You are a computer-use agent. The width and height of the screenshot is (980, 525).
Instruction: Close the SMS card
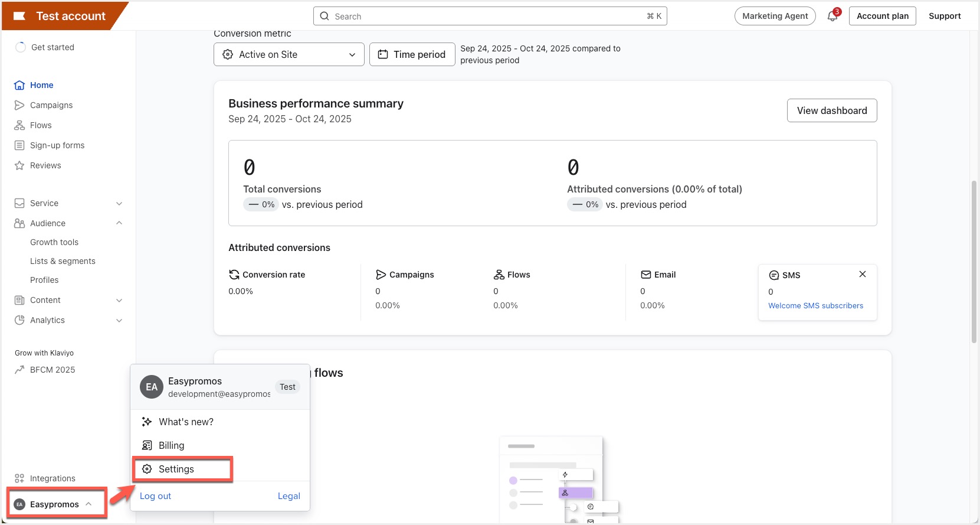pos(862,275)
